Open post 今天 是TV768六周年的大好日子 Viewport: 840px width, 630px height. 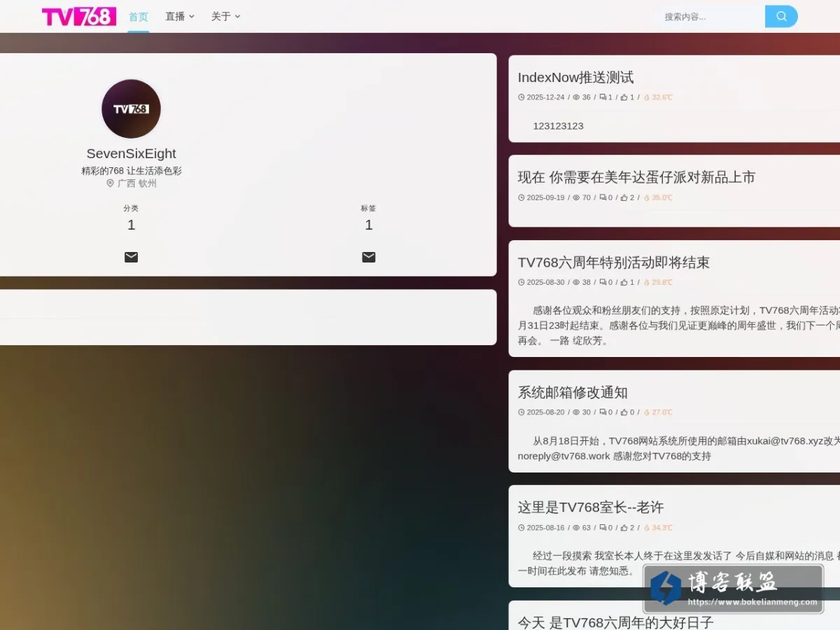pyautogui.click(x=615, y=622)
